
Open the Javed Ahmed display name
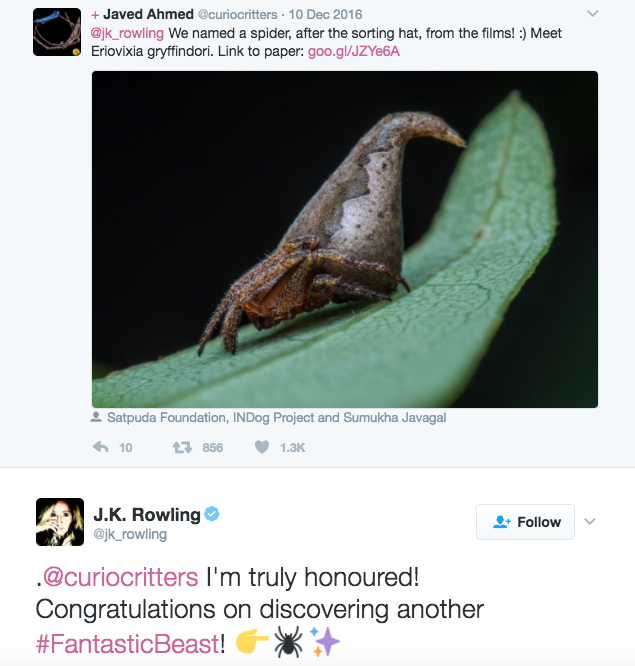pyautogui.click(x=148, y=14)
